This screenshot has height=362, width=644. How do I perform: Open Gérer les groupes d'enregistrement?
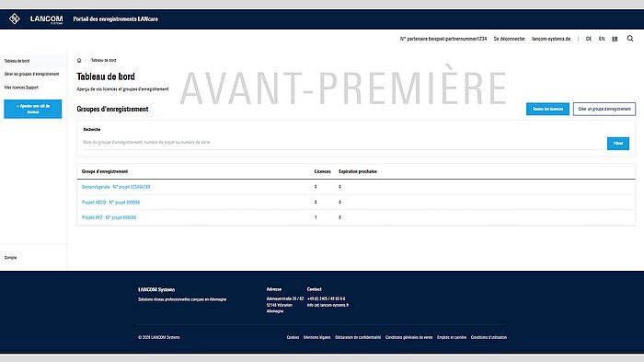[x=31, y=74]
